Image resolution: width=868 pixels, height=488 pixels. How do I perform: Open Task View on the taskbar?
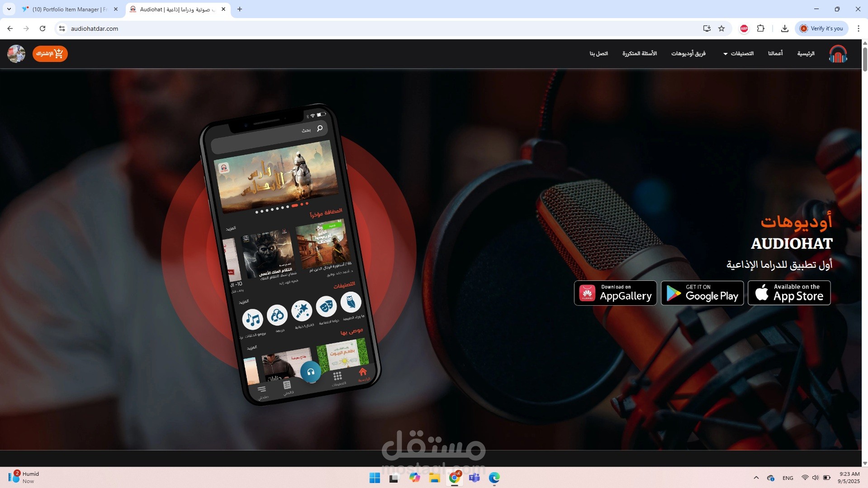(x=394, y=478)
